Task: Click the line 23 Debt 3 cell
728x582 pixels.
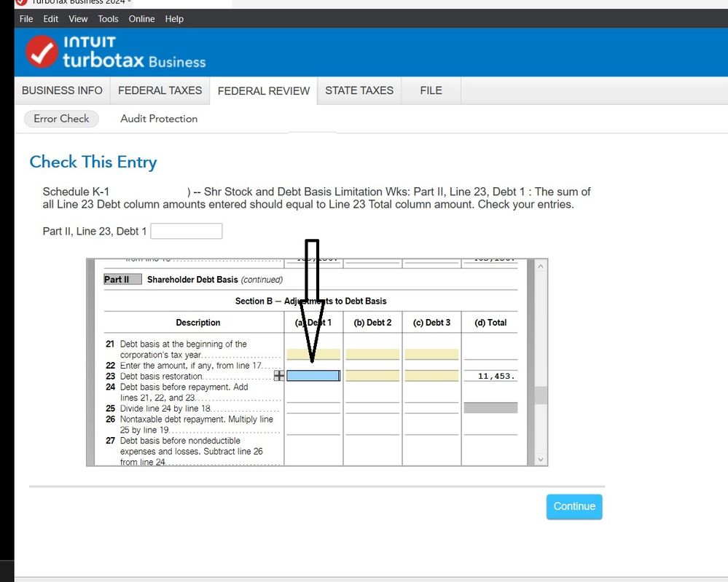Action: tap(431, 376)
